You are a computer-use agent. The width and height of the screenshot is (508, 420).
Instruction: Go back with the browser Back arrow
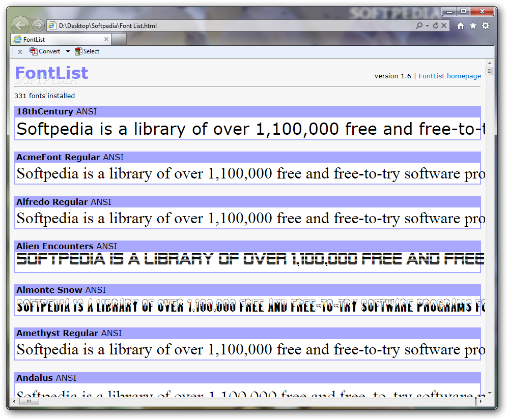point(20,25)
